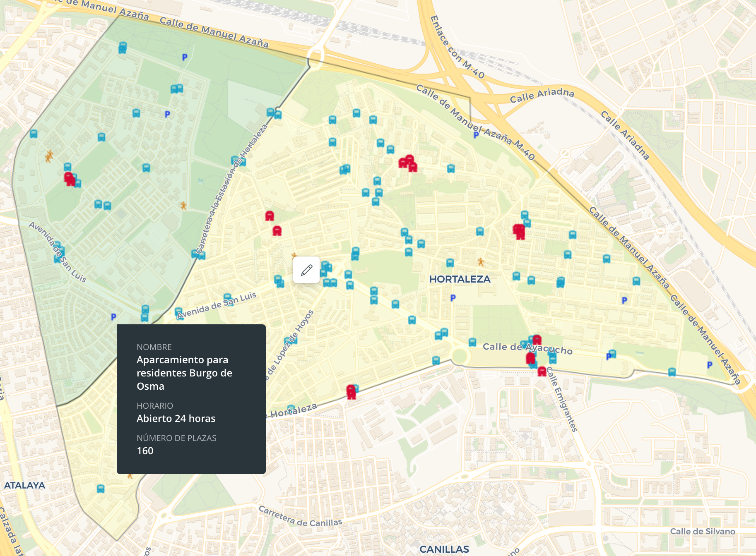Select parking marker just above the dark tooltip
The width and height of the screenshot is (756, 556).
pyautogui.click(x=113, y=317)
